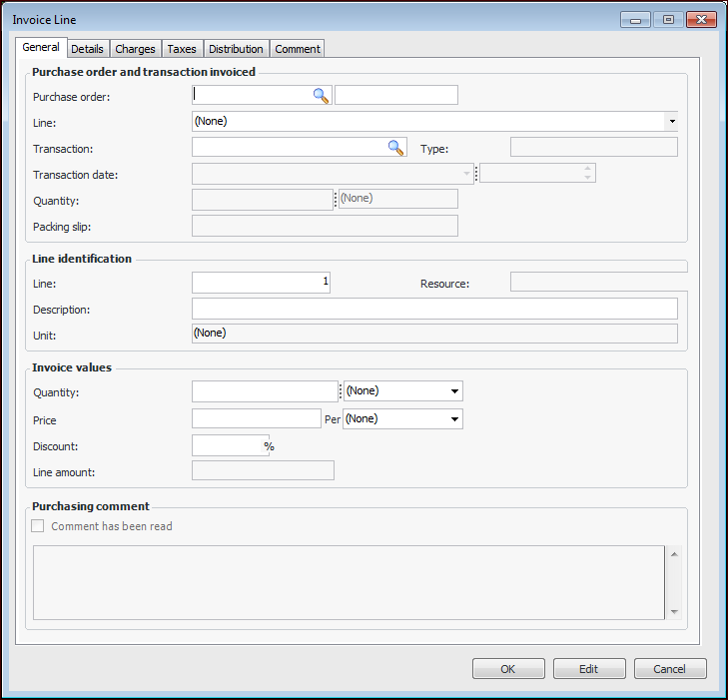Click the Purchase order lookup magnifier icon
This screenshot has height=700, width=728.
click(x=321, y=96)
